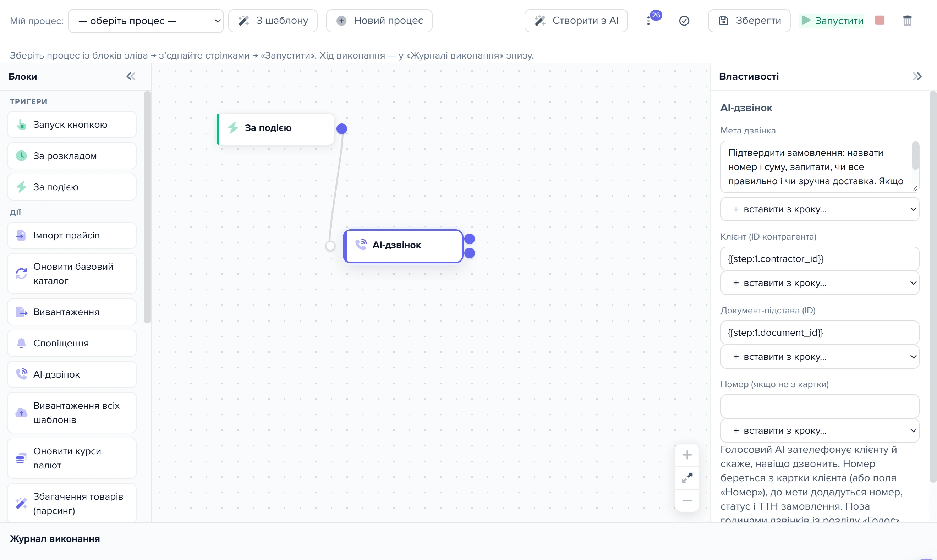
Task: Click the Новий процес button
Action: coord(379,21)
